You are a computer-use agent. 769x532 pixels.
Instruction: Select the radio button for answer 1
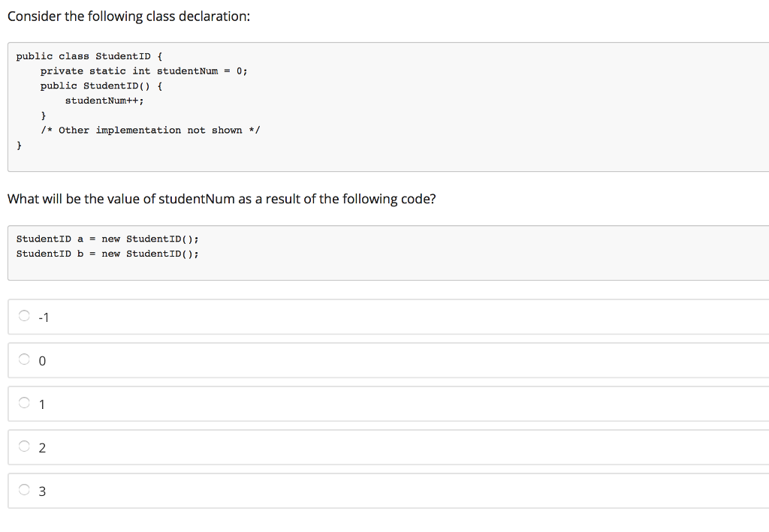tap(23, 403)
